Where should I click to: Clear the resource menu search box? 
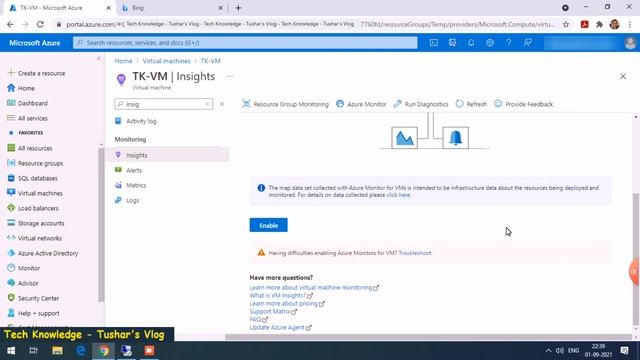pyautogui.click(x=207, y=104)
